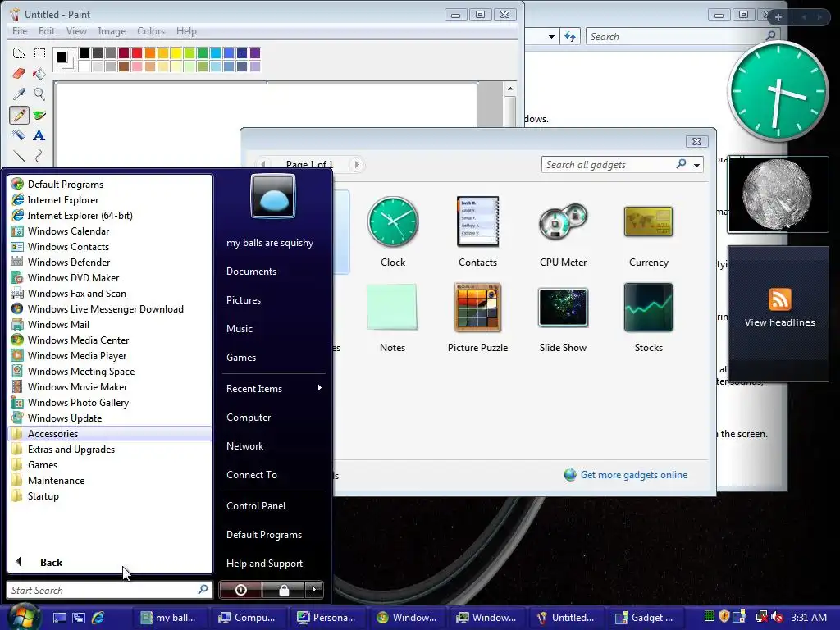Open the Edit menu in Paint
This screenshot has width=840, height=630.
[x=47, y=31]
